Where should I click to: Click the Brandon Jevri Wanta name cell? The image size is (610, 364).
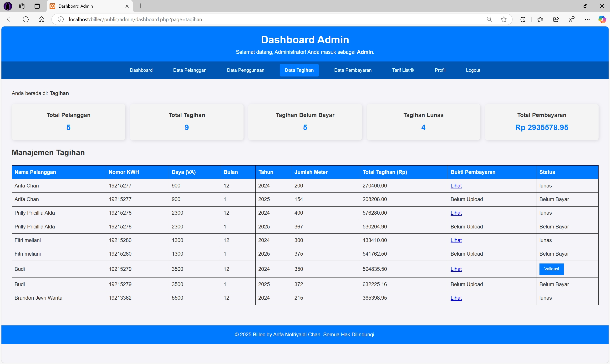click(59, 298)
